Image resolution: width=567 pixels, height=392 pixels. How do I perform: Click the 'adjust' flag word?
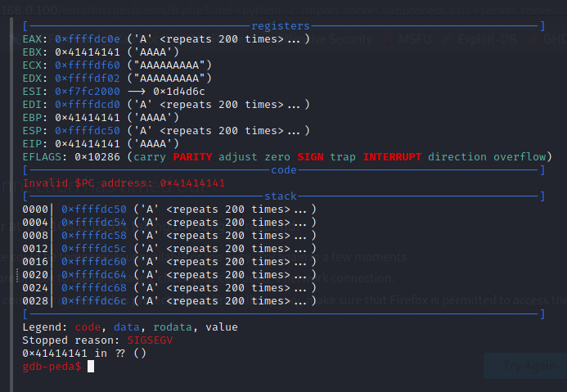(x=238, y=157)
